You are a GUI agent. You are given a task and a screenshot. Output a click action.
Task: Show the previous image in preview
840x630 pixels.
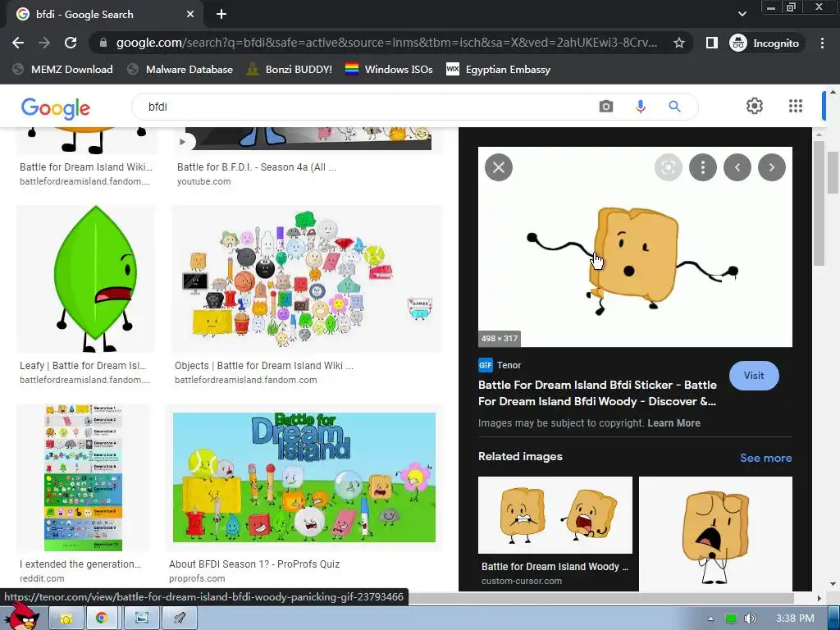tap(737, 167)
